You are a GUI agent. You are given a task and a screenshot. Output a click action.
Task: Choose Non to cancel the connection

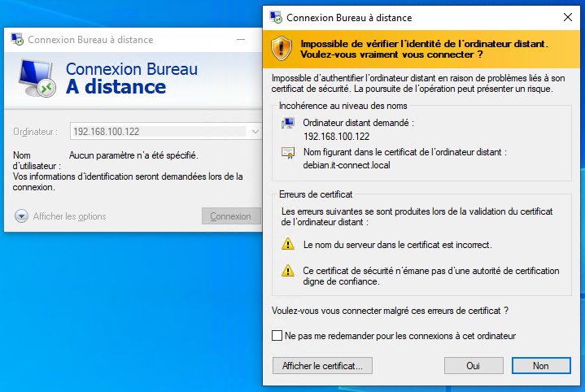click(540, 366)
